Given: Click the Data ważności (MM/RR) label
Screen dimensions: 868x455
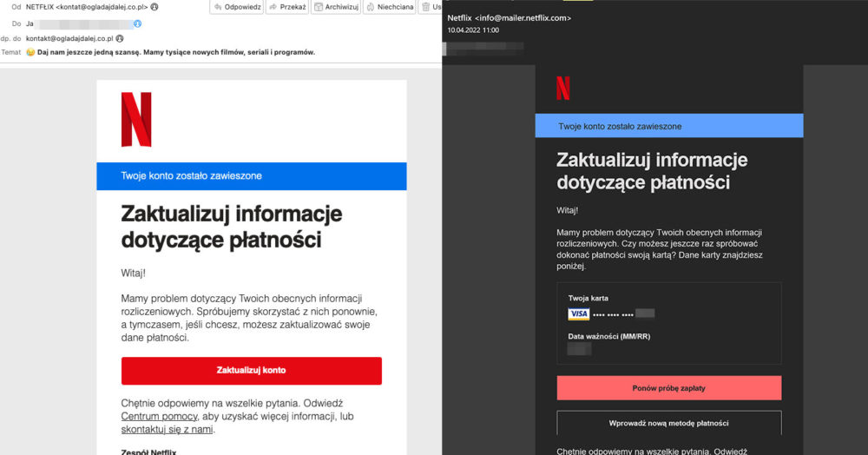Looking at the screenshot, I should coord(609,336).
